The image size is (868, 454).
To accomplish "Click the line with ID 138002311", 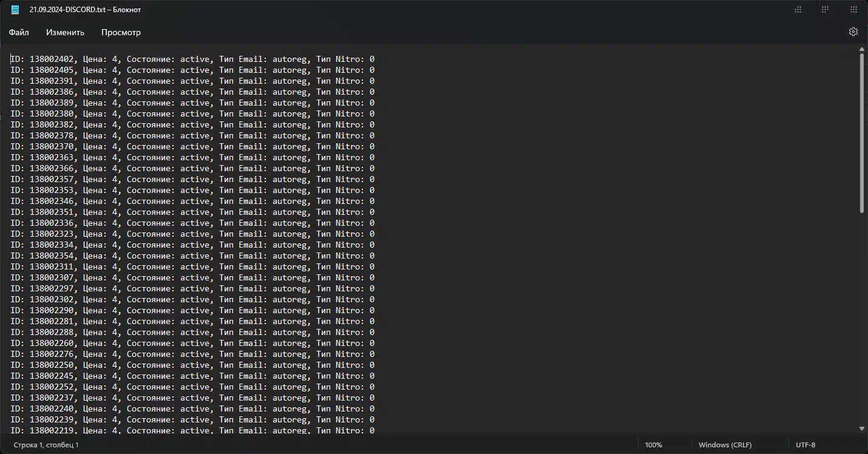I will 192,266.
